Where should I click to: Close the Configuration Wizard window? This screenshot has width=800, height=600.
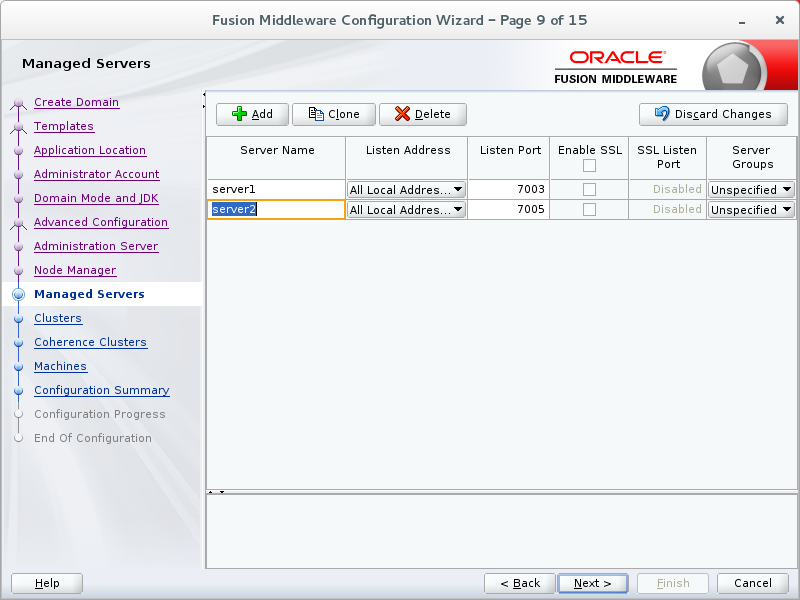(780, 20)
